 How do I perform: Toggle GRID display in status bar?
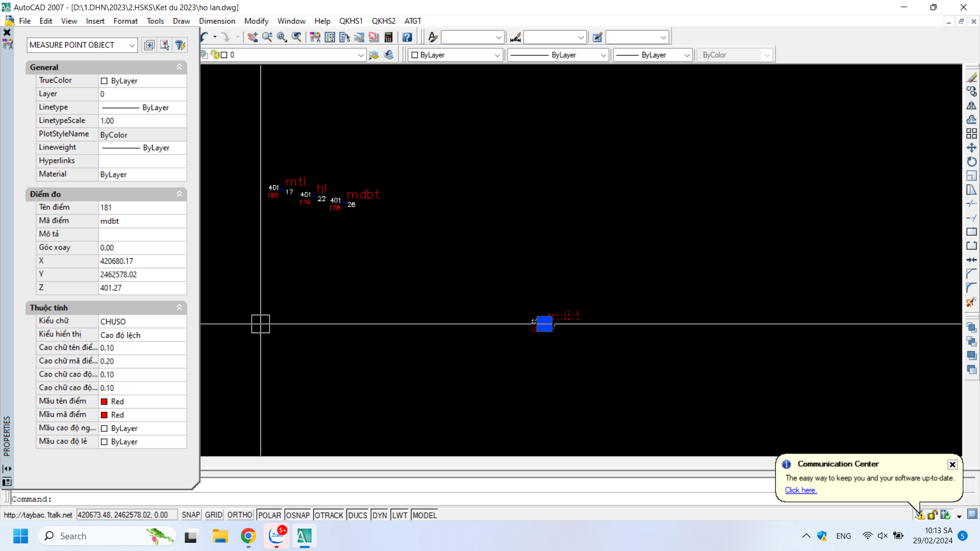[x=213, y=515]
